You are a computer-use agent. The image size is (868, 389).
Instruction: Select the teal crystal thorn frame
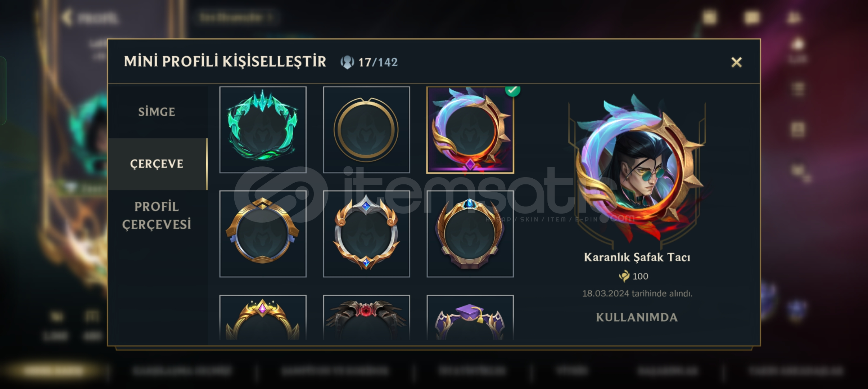[x=263, y=130]
